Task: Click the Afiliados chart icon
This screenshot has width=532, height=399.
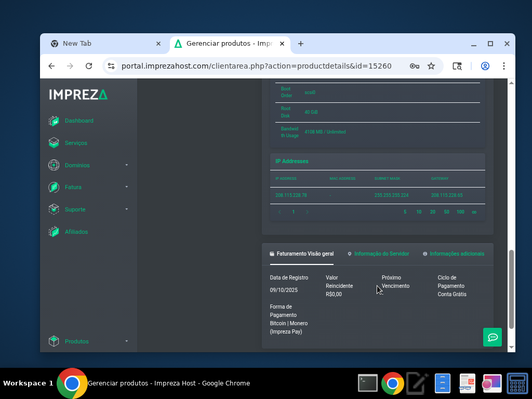Action: pyautogui.click(x=54, y=232)
